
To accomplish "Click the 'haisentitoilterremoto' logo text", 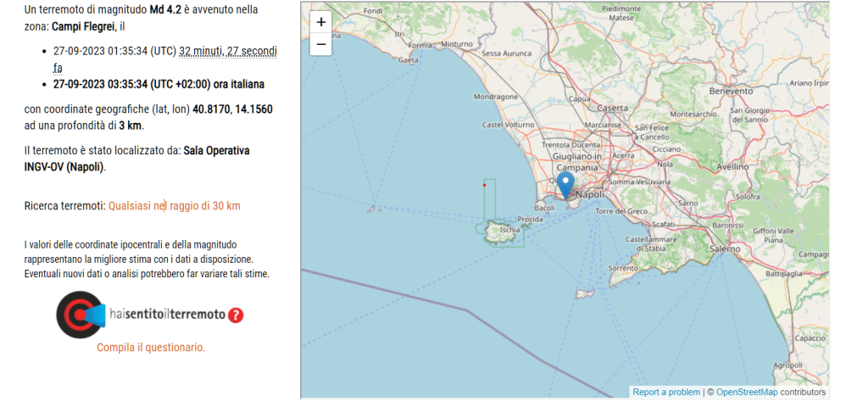I will [x=168, y=315].
